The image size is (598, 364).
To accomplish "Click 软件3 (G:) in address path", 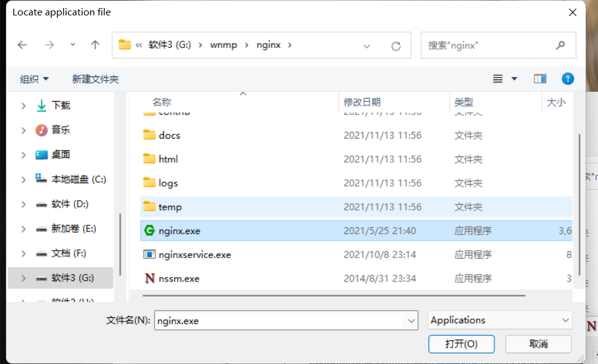I will point(170,45).
